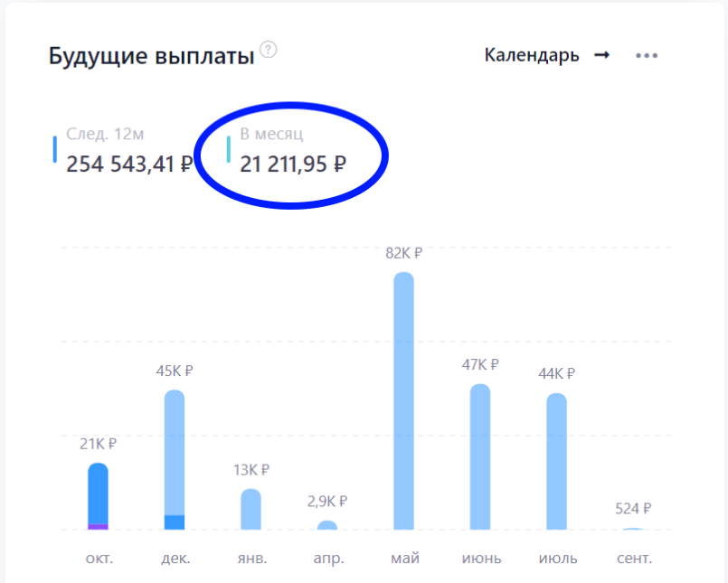Open the Календарь link
This screenshot has width=728, height=583.
[531, 55]
